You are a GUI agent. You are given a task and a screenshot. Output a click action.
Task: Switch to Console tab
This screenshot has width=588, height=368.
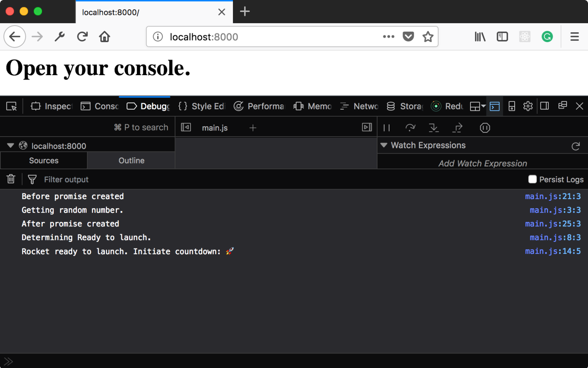click(100, 106)
